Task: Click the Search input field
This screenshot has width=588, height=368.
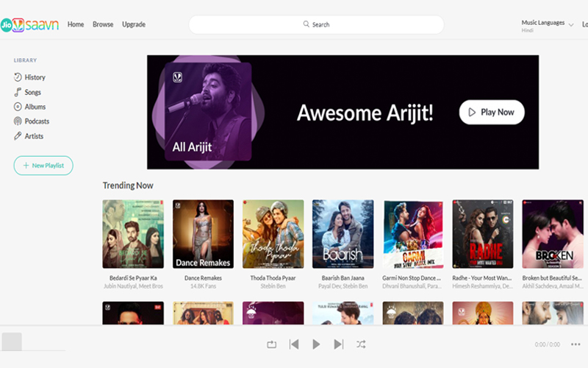Action: pos(316,24)
